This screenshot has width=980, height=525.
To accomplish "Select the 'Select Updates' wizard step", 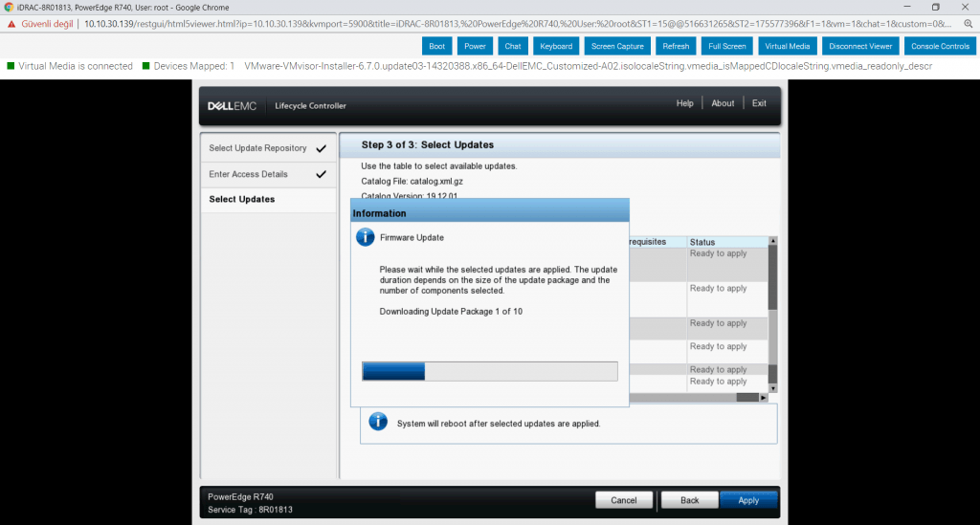I will tap(242, 199).
